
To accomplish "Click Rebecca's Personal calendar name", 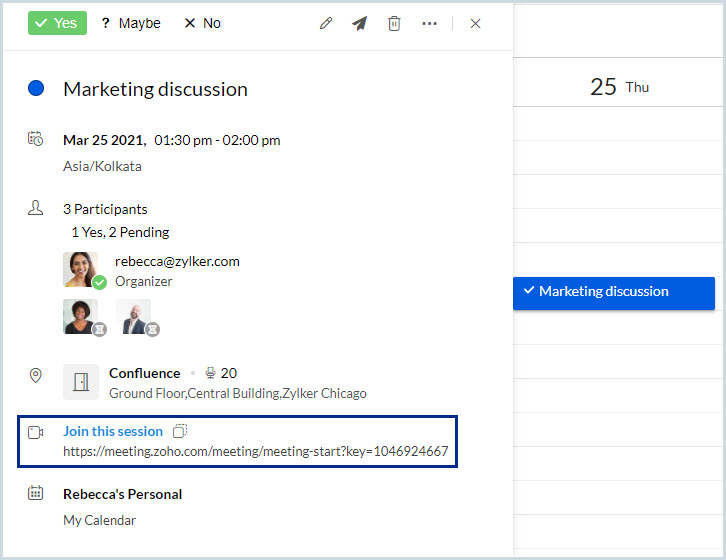I will pos(122,494).
